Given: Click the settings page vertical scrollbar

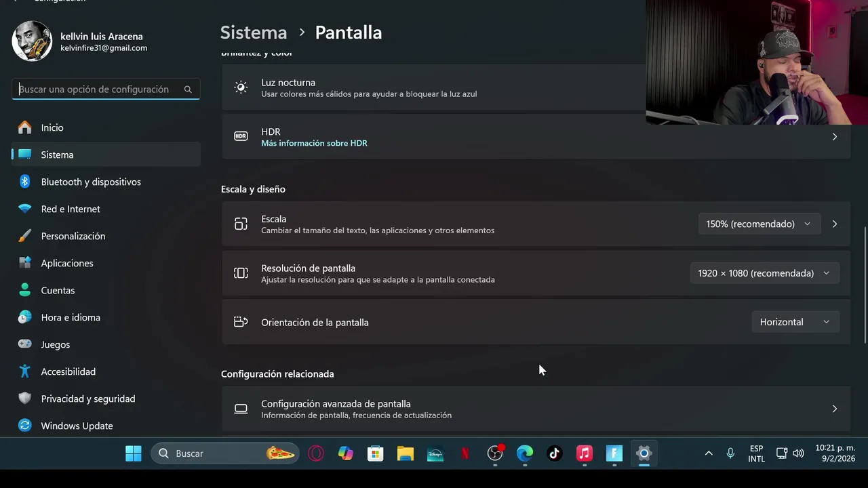Looking at the screenshot, I should (x=865, y=285).
